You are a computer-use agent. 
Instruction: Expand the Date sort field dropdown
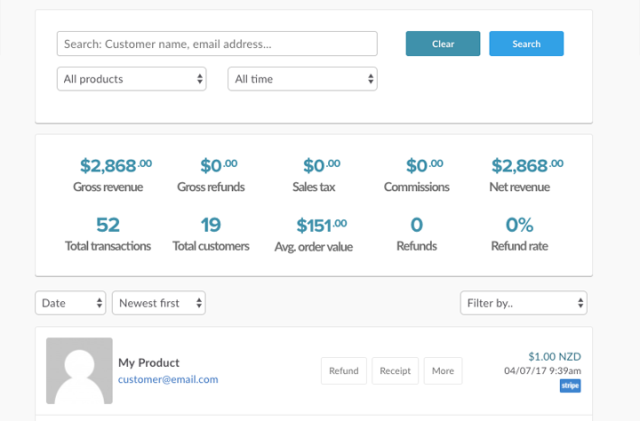click(x=70, y=302)
